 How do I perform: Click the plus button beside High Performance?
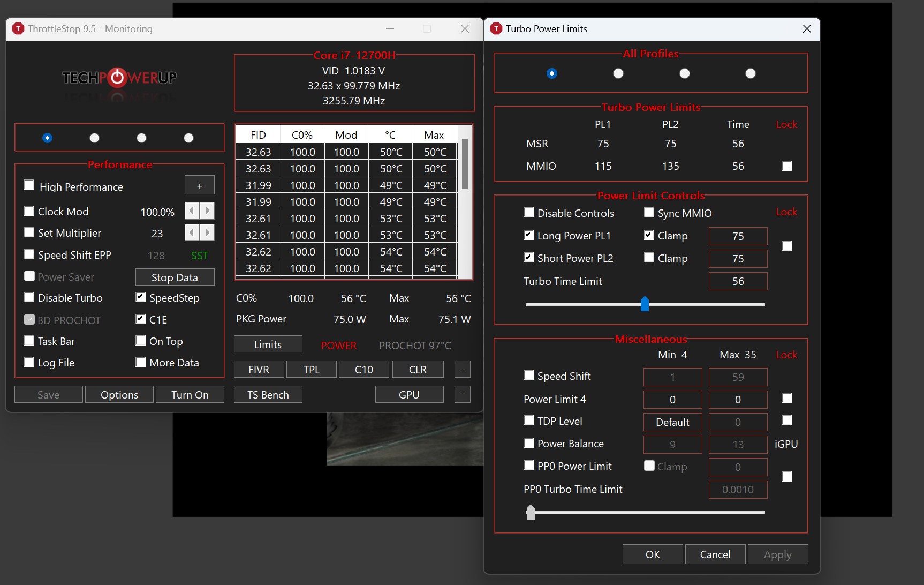click(200, 185)
